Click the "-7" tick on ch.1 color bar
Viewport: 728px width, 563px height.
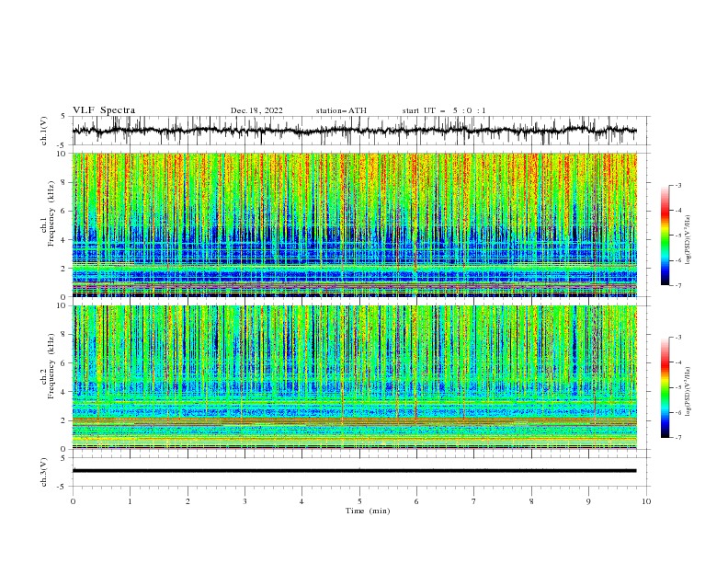tap(677, 285)
